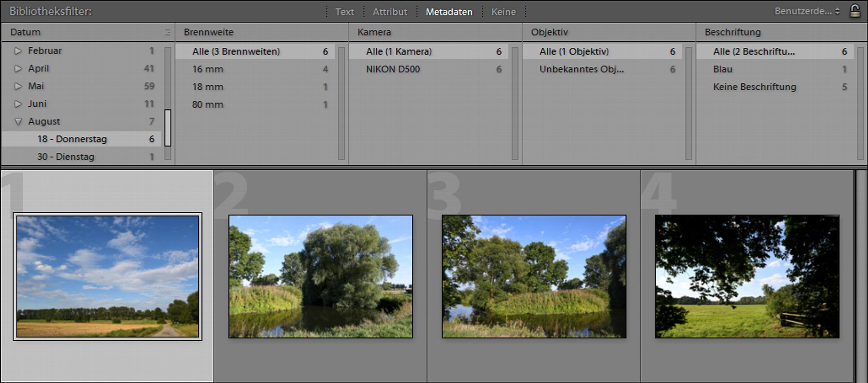Select Alle (1 Kamera) filter row
The image size is (868, 383).
pyautogui.click(x=429, y=52)
